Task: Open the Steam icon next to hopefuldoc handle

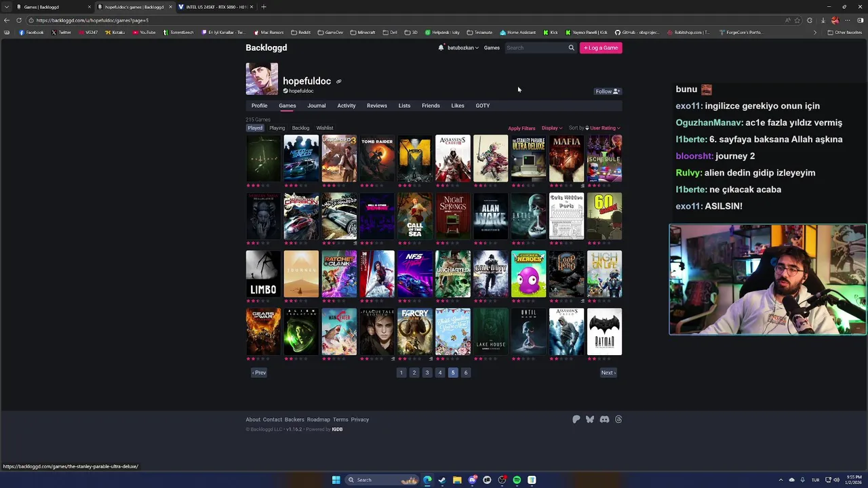Action: [285, 91]
